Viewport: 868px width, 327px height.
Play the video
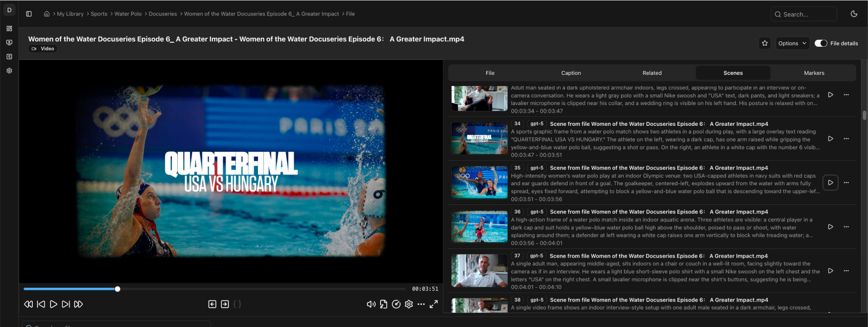point(53,304)
